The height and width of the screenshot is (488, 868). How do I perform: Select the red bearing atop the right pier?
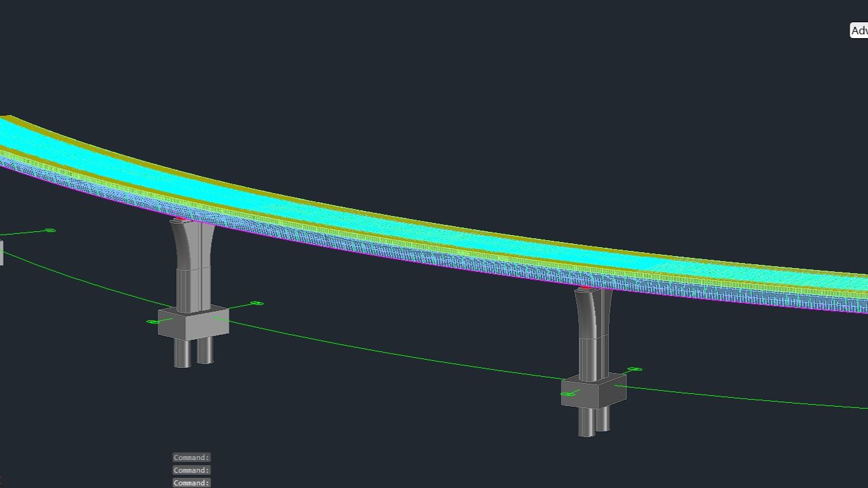click(586, 288)
